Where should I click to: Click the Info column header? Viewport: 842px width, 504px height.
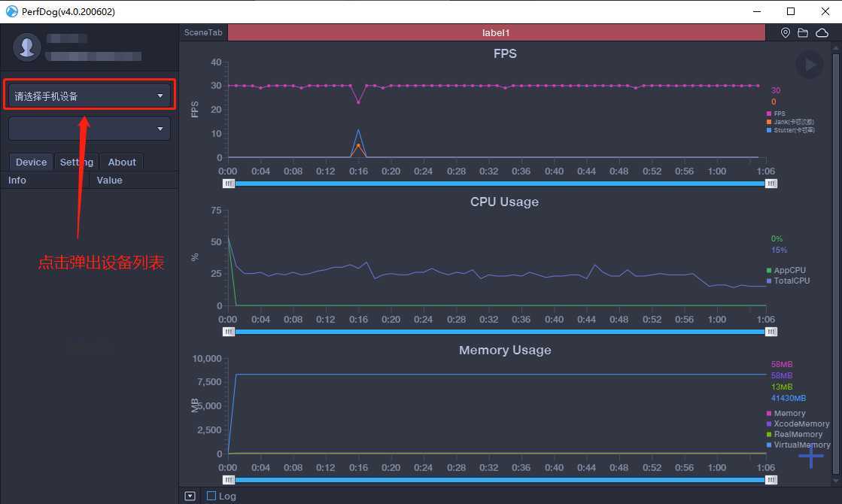pos(17,181)
